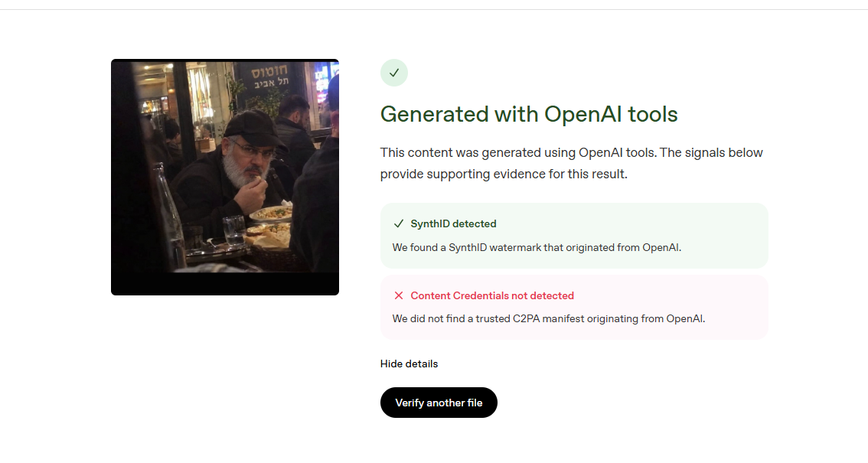Click the green checkmark result badge
868x463 pixels.
394,73
